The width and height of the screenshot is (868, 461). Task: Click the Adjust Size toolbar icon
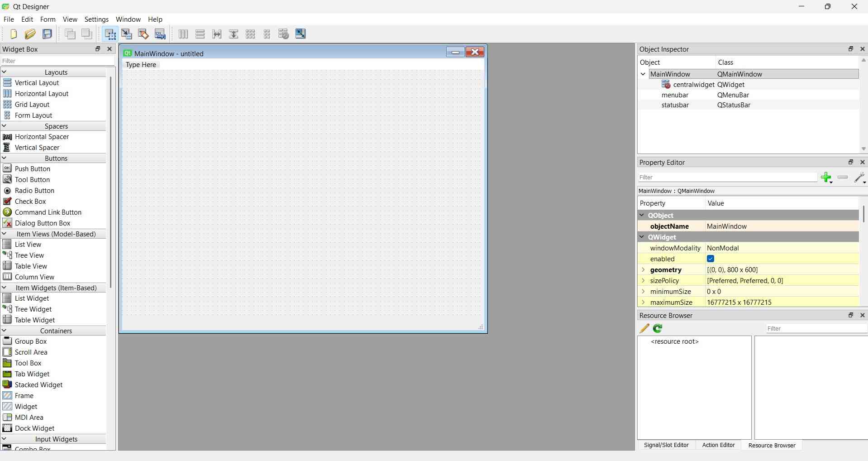[300, 34]
